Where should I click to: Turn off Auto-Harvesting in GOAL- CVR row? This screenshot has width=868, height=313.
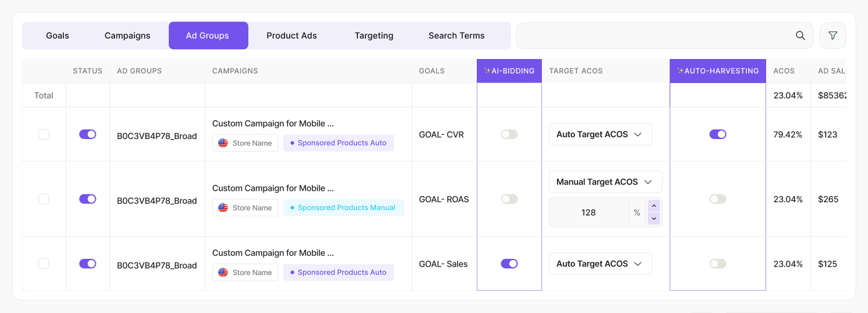(717, 134)
